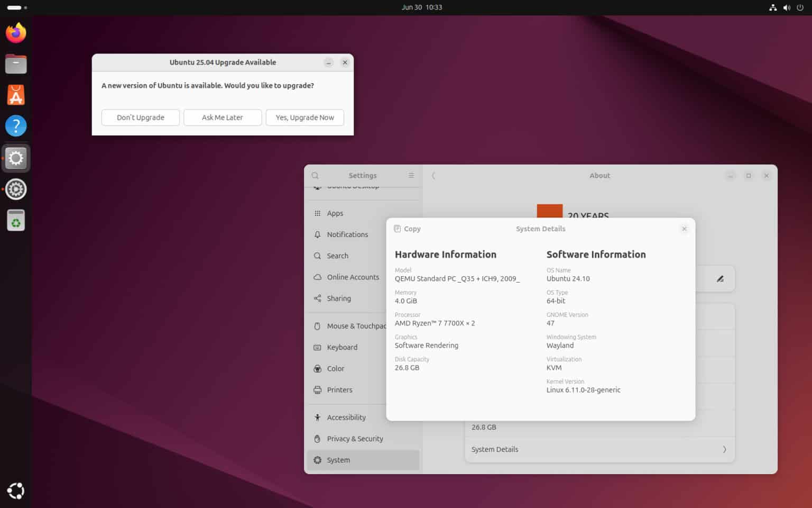Launch Firefox from the dock

click(16, 33)
